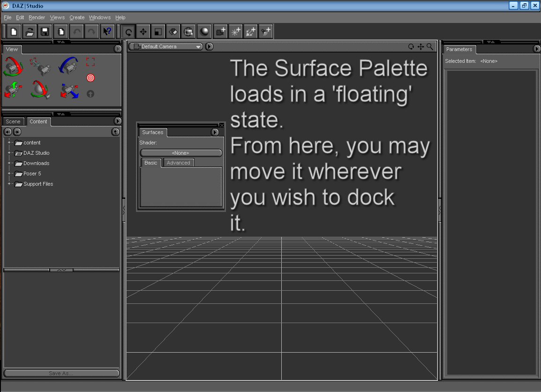
Task: Click the Save As... button
Action: point(61,373)
